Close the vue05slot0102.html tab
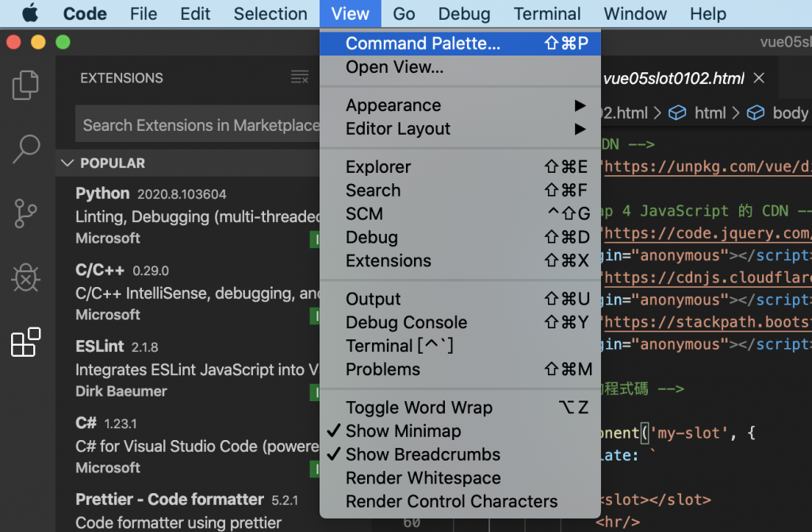 (759, 78)
